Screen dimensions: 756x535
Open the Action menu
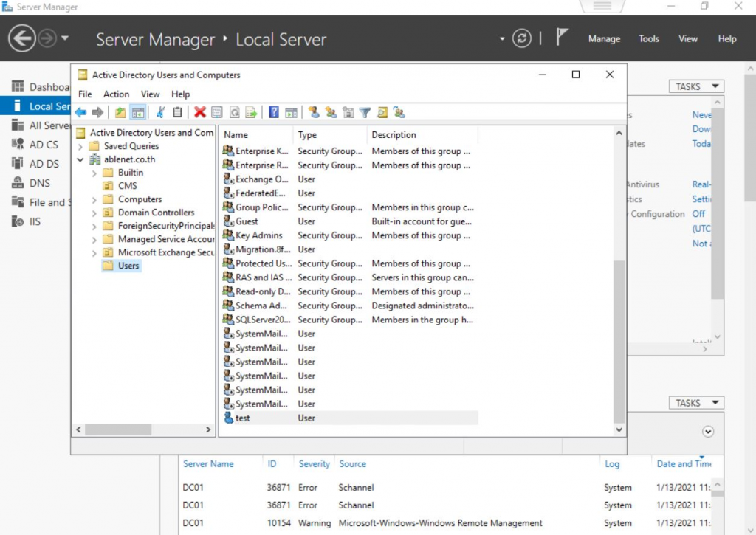click(x=116, y=94)
